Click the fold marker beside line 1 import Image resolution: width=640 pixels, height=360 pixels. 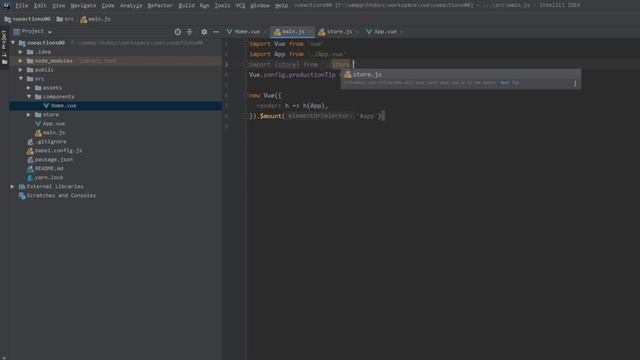coord(246,44)
